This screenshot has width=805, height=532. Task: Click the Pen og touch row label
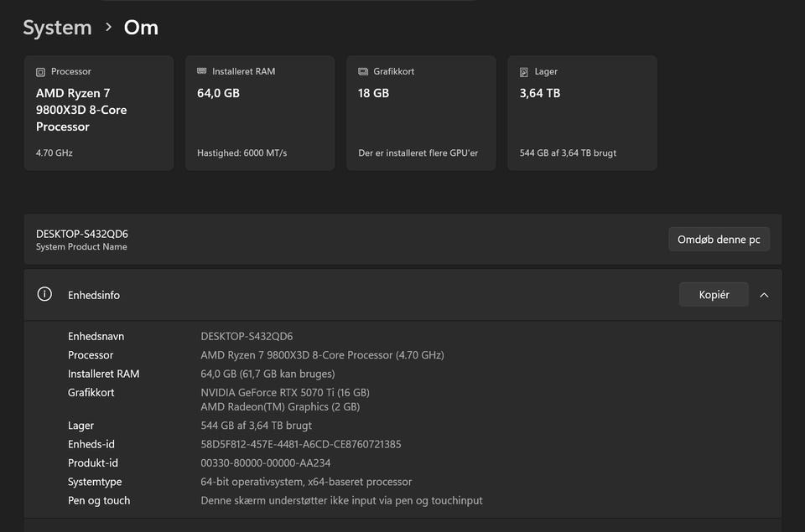99,500
